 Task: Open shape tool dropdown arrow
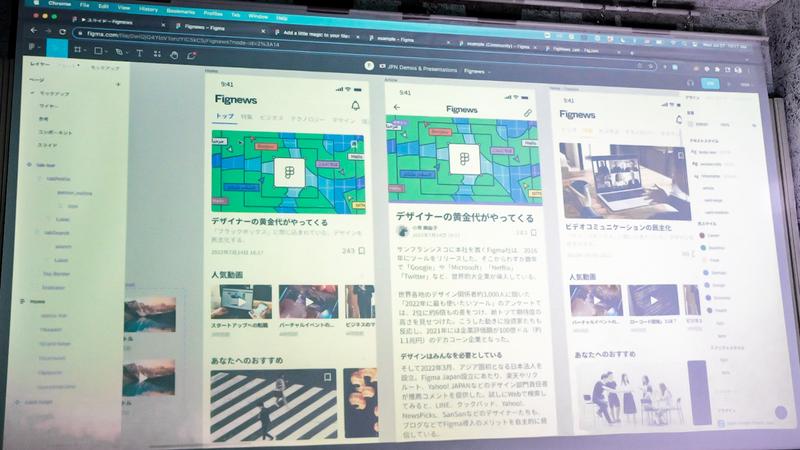pos(106,52)
